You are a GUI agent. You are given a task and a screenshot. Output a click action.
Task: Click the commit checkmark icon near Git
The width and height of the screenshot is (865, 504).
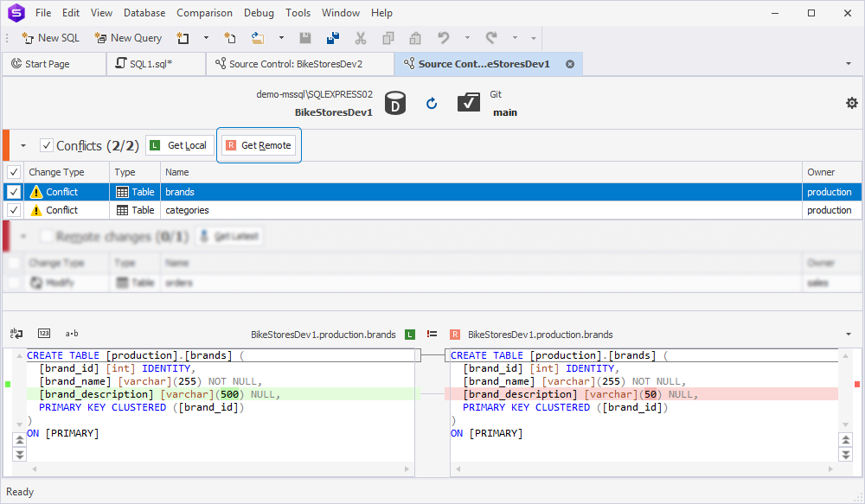pyautogui.click(x=468, y=103)
